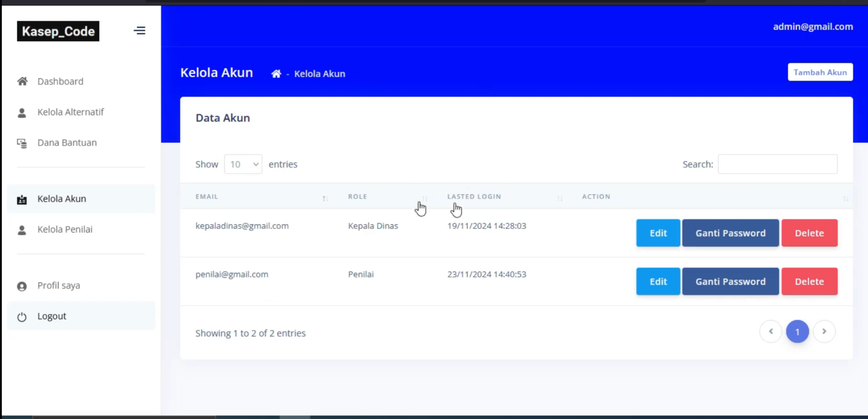Screen dimensions: 868x419
Task: Toggle the sidebar hamburger menu icon
Action: coord(140,31)
